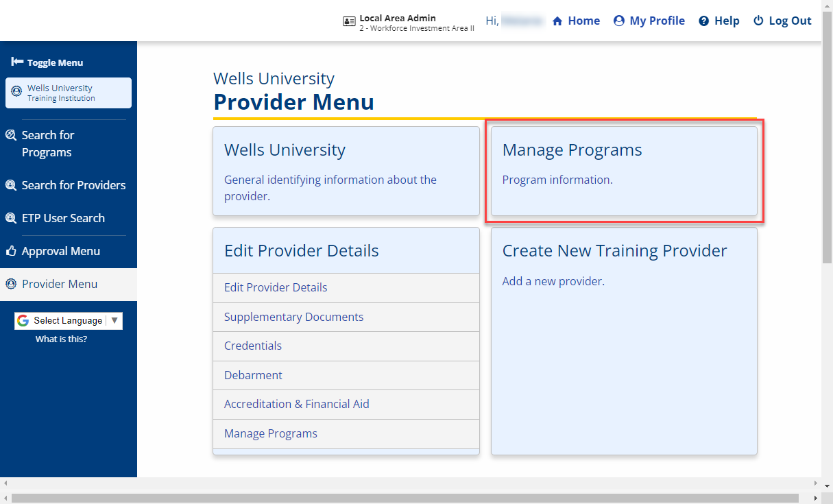833x504 pixels.
Task: Open the Credentials list item
Action: pyautogui.click(x=253, y=346)
